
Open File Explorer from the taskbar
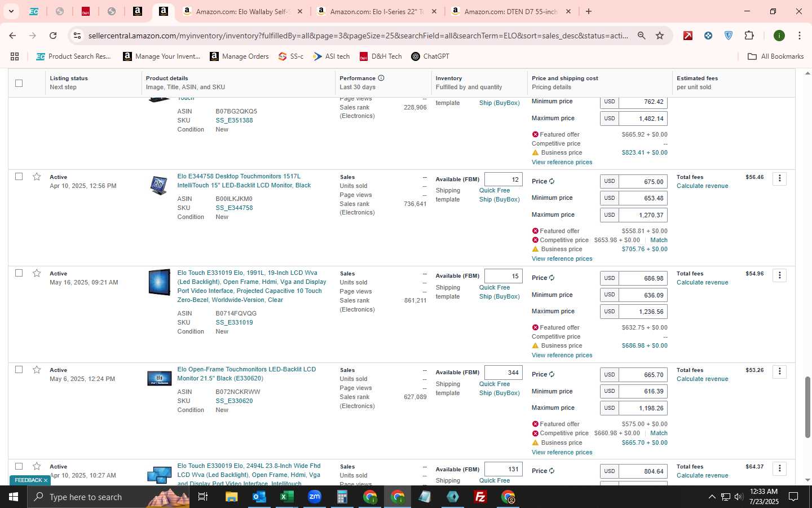pyautogui.click(x=231, y=497)
